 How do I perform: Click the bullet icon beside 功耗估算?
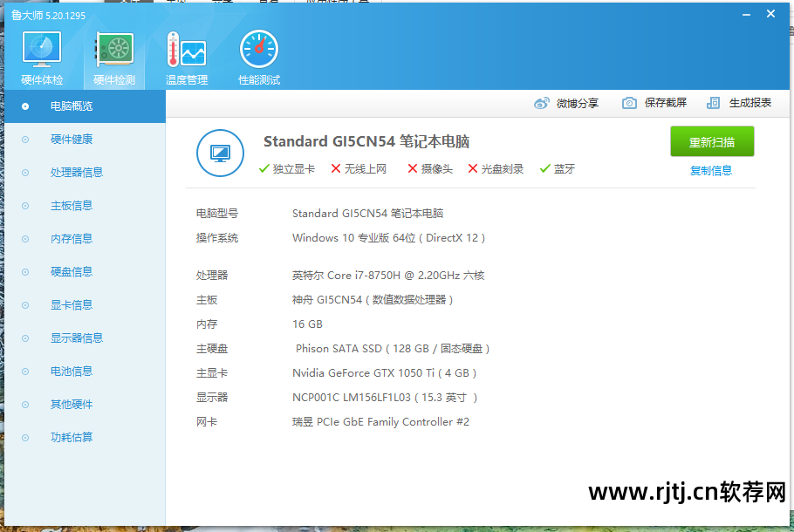tap(25, 438)
